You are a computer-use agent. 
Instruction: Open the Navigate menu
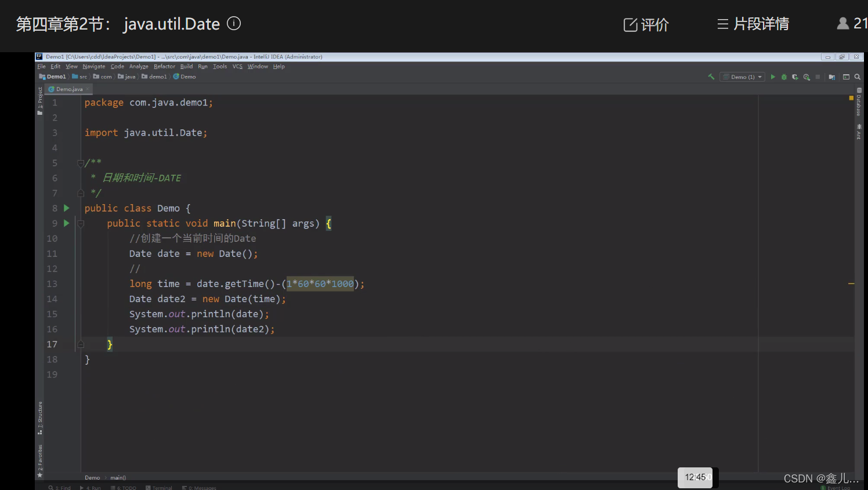(94, 66)
